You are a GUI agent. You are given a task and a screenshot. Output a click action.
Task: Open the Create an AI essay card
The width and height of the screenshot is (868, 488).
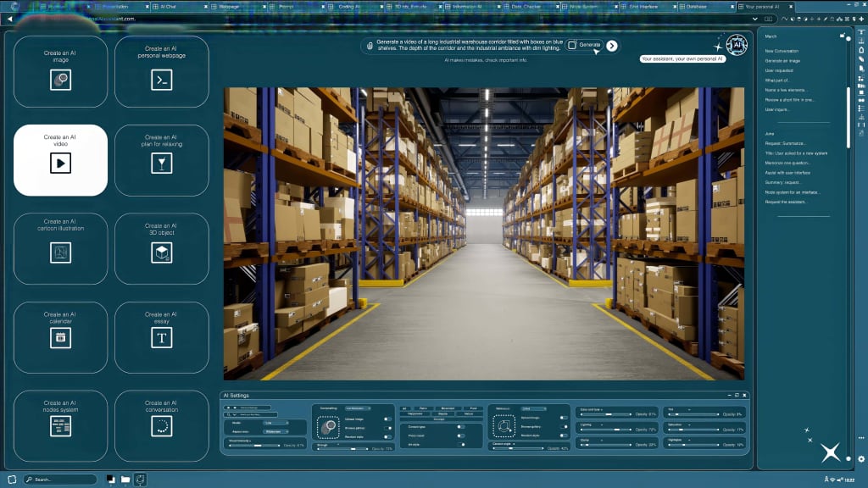(162, 337)
